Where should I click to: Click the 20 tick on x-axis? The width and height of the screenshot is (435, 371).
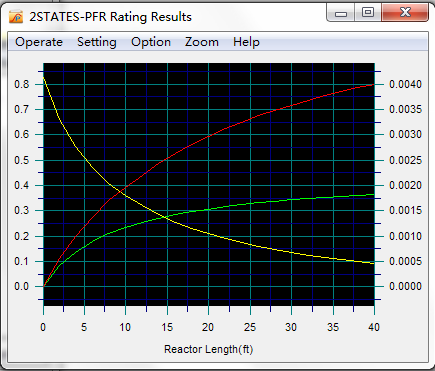[x=208, y=327]
